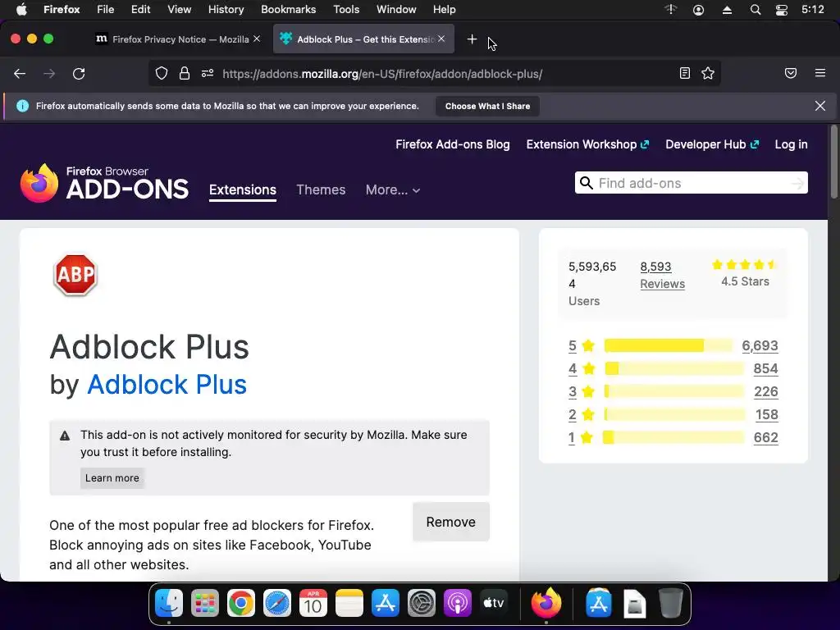Open Podcasts from the Dock

458,604
